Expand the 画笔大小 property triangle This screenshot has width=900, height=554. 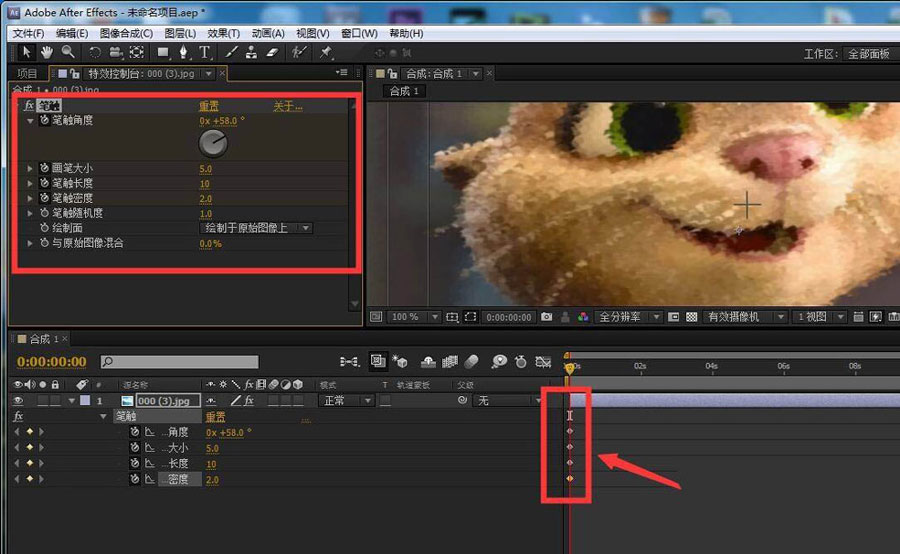(31, 168)
